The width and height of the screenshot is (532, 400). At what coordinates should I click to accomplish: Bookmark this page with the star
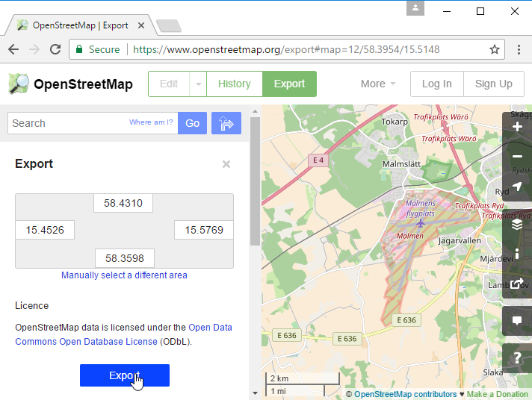point(495,49)
